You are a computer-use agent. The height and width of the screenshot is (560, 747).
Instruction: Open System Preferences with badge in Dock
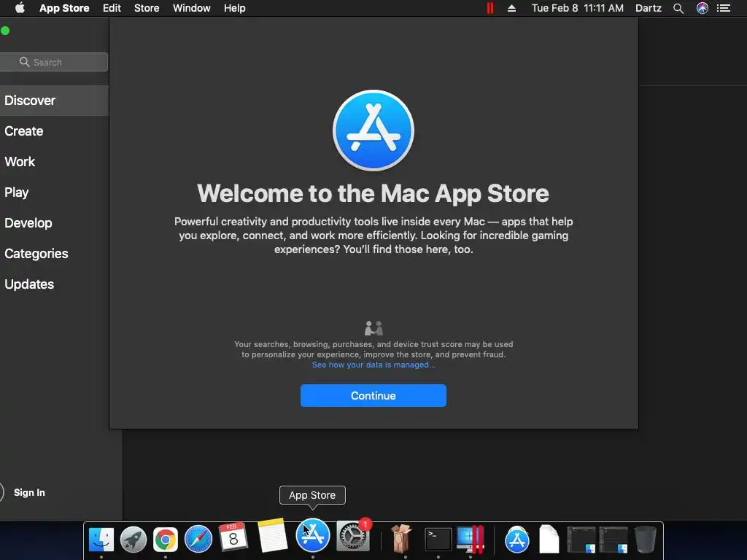pos(353,536)
